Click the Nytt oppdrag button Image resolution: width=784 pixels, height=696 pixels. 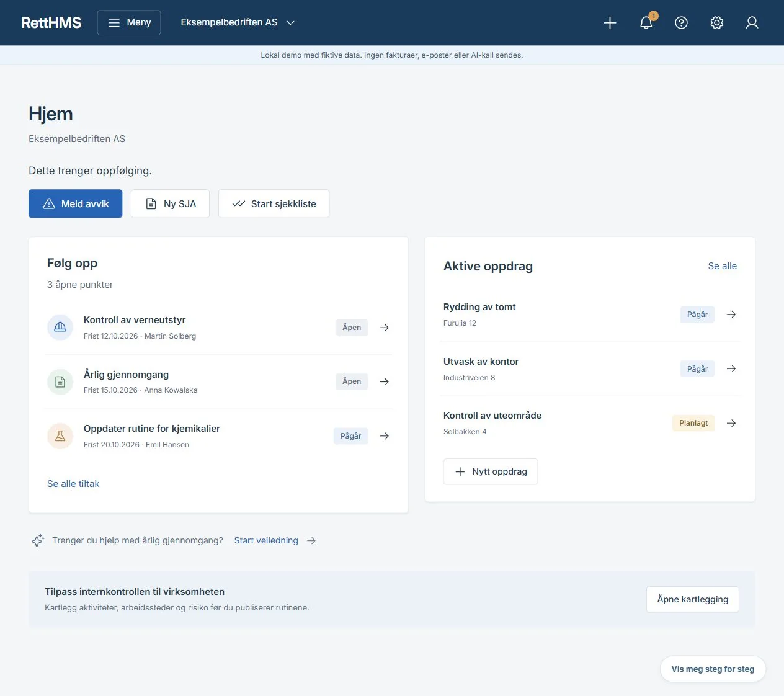pyautogui.click(x=491, y=471)
